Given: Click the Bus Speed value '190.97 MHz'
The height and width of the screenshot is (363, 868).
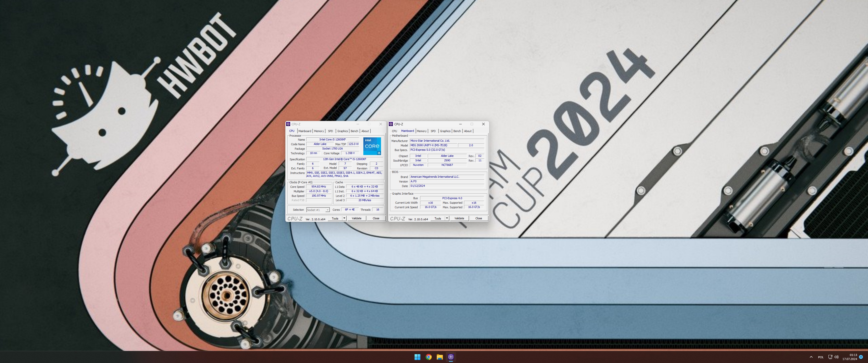Looking at the screenshot, I should 319,196.
